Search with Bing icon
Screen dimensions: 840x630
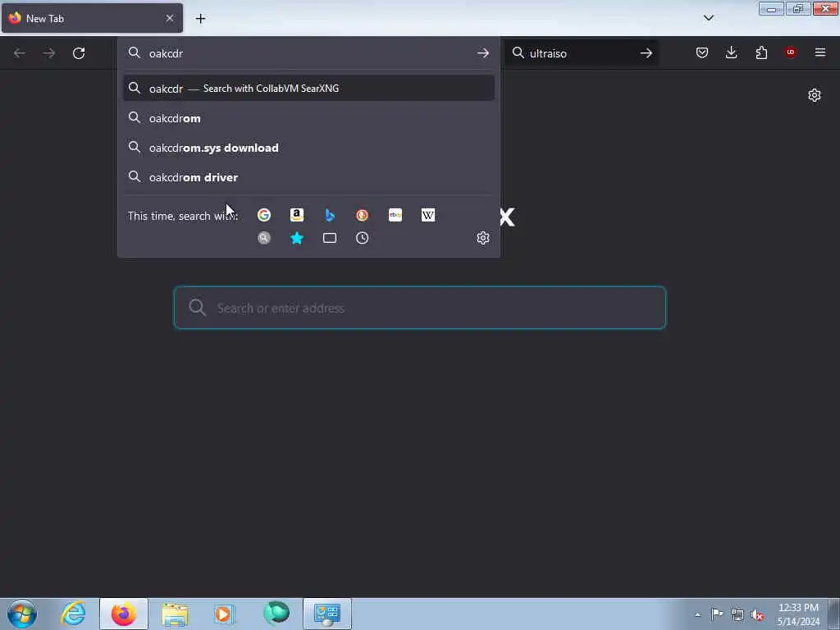pyautogui.click(x=330, y=215)
